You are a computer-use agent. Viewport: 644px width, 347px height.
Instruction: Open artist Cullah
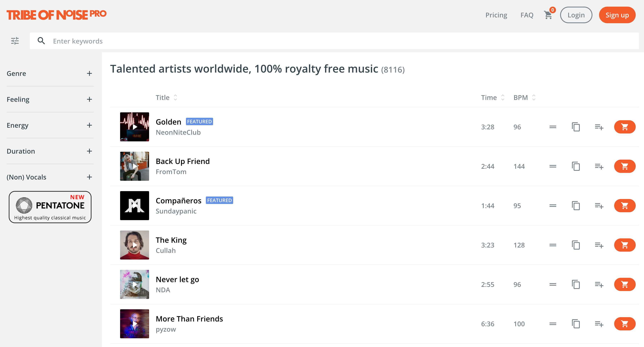pyautogui.click(x=165, y=250)
